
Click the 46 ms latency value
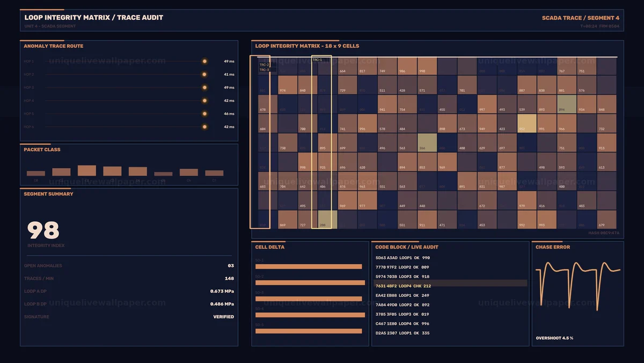[x=229, y=114]
